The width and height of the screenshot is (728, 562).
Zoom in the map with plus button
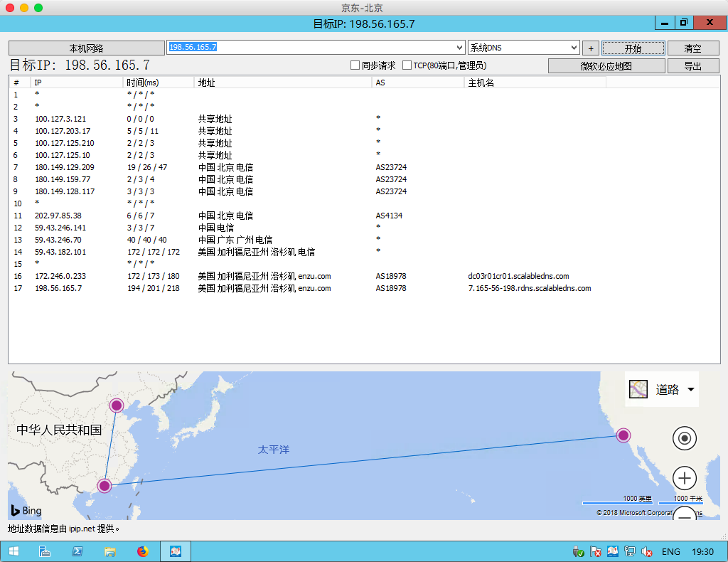pyautogui.click(x=685, y=478)
